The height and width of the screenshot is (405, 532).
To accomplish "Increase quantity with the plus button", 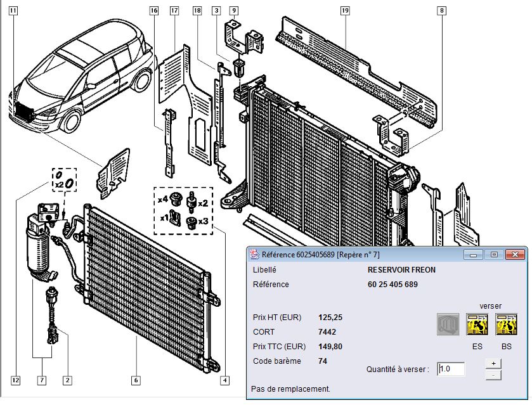I will 494,363.
